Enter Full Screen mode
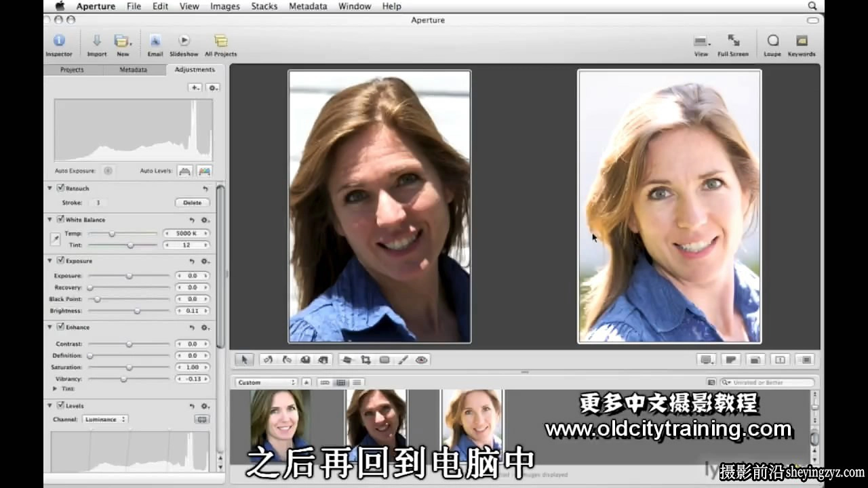The width and height of the screenshot is (868, 488). coord(733,44)
